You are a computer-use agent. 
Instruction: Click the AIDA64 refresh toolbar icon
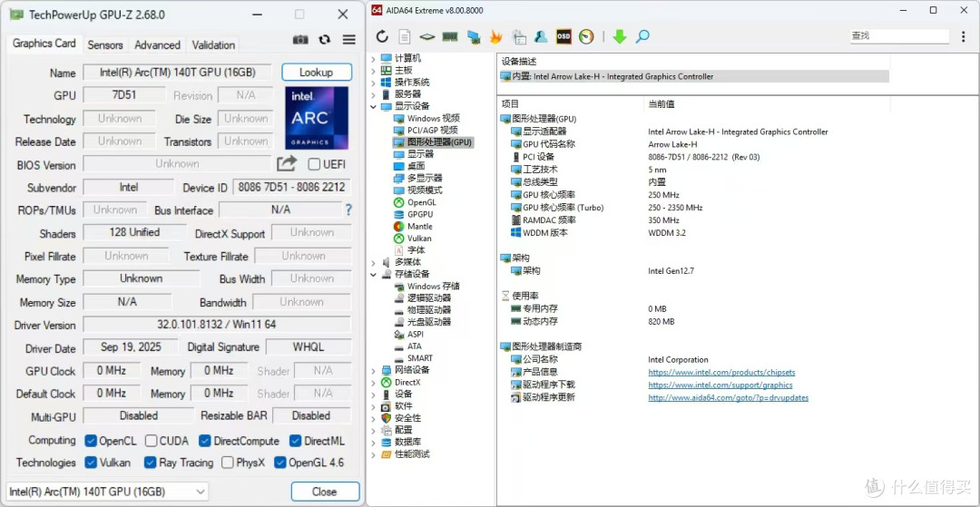(x=382, y=37)
